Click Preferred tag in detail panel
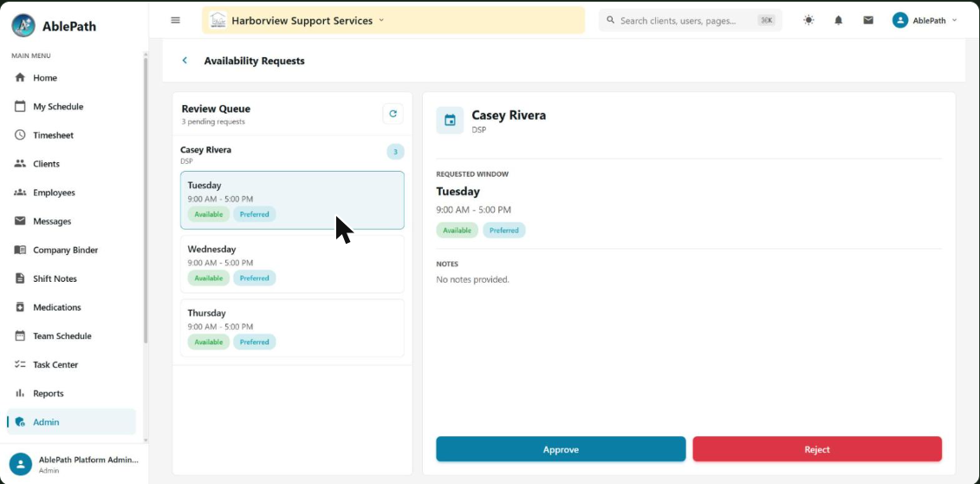Image resolution: width=980 pixels, height=484 pixels. point(503,230)
